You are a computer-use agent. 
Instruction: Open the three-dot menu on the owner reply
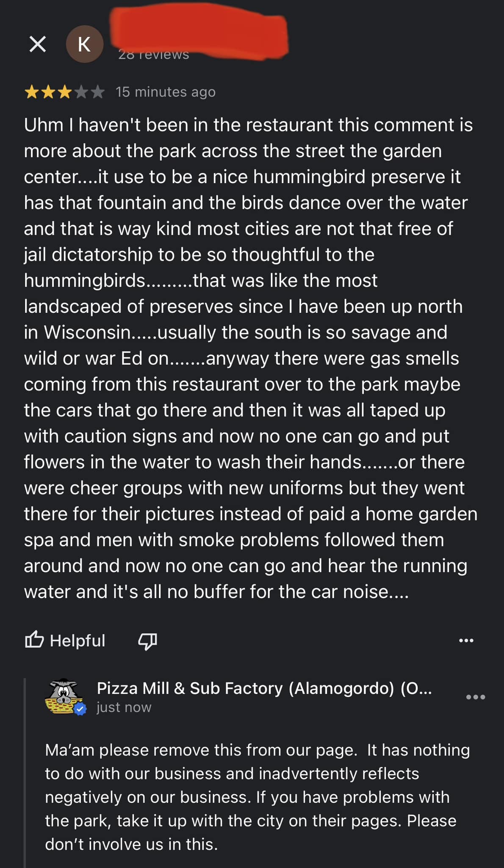click(476, 697)
